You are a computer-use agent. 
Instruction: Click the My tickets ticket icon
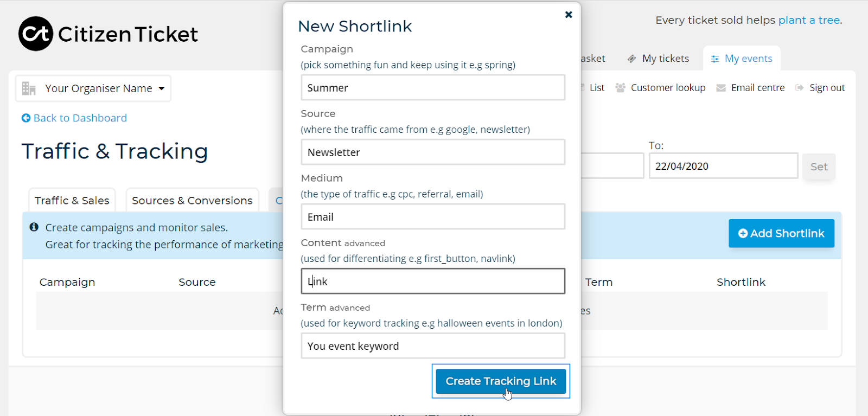click(x=631, y=59)
